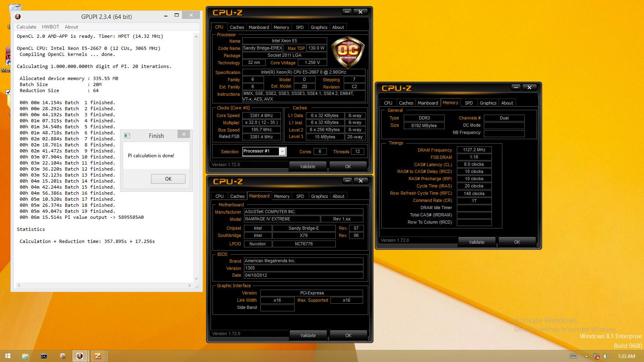Open the 1:33 AM taskbar clock
644x362 pixels.
coord(626,356)
